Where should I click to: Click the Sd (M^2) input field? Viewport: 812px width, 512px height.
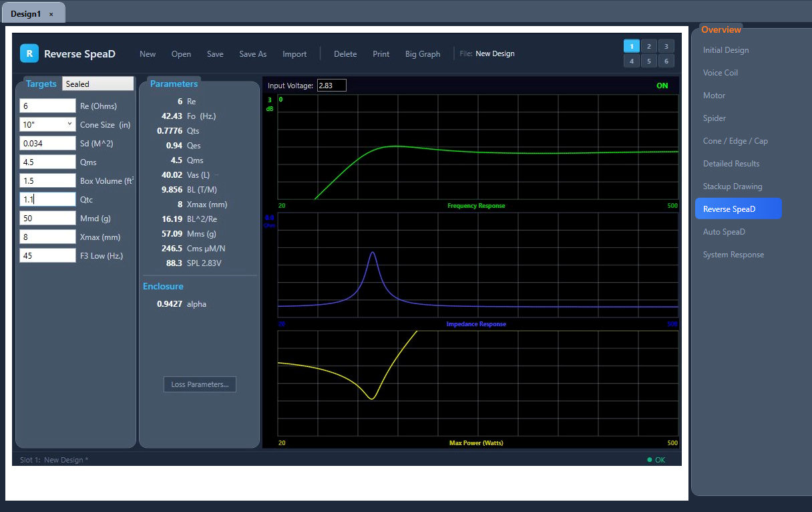[47, 143]
